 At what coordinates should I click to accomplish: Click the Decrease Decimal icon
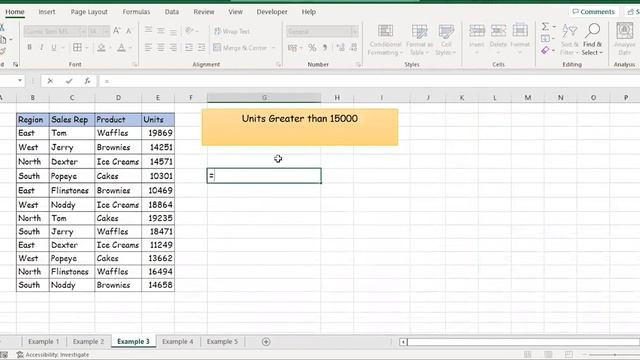tap(353, 48)
